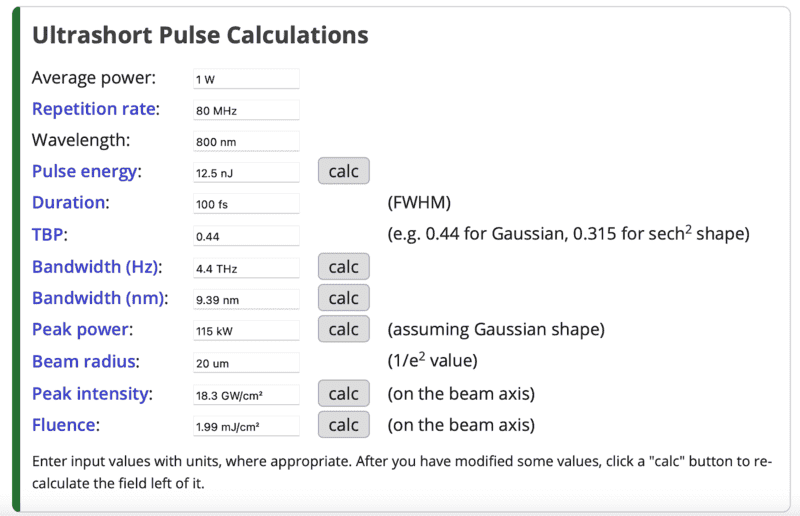Follow the Pulse energy link
Screen dimensions: 800x516
(84, 171)
